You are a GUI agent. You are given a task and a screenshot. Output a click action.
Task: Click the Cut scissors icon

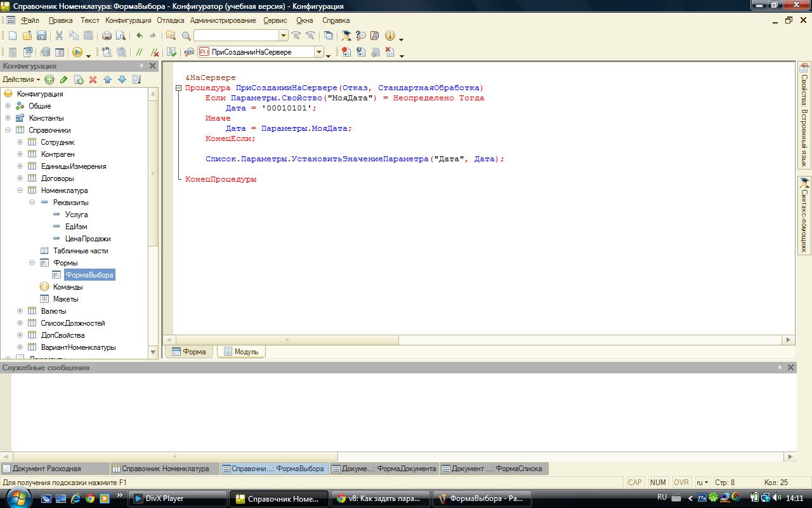point(59,36)
